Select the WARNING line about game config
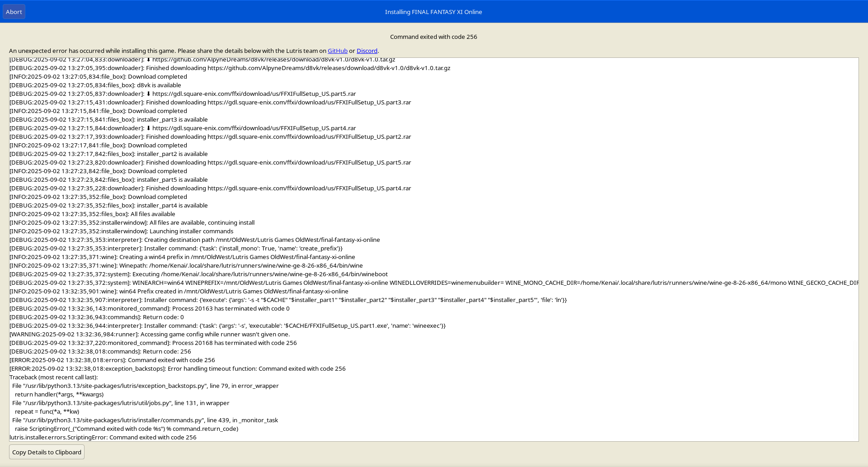 tap(149, 335)
